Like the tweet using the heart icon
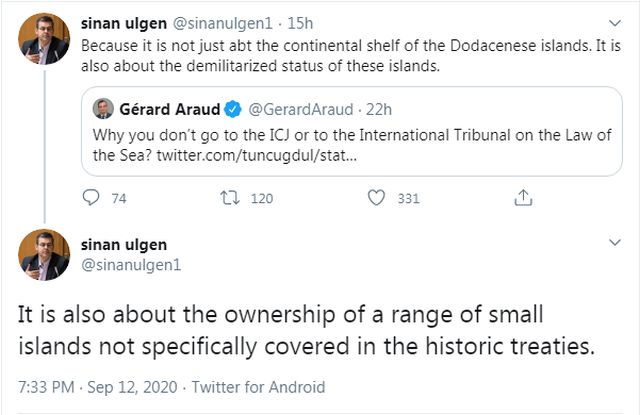 point(376,198)
